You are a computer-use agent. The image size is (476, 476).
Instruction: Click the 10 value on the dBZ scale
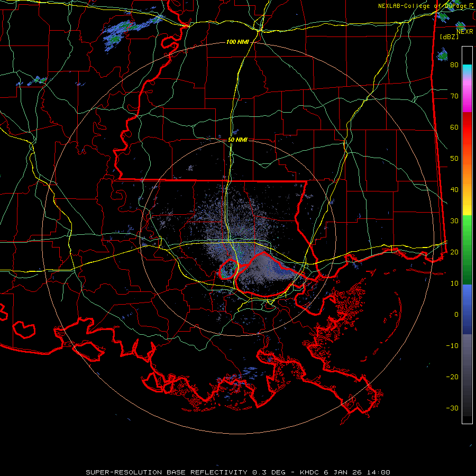(x=454, y=283)
